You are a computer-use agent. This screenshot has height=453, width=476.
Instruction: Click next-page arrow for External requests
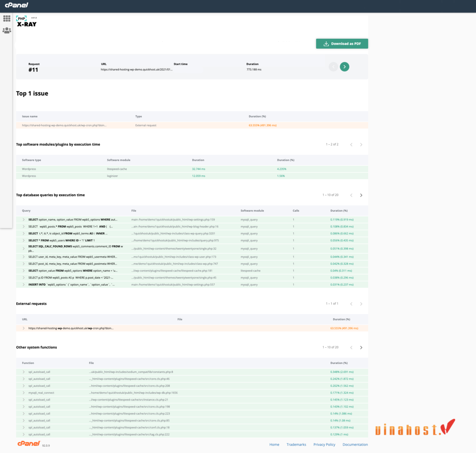pos(361,304)
